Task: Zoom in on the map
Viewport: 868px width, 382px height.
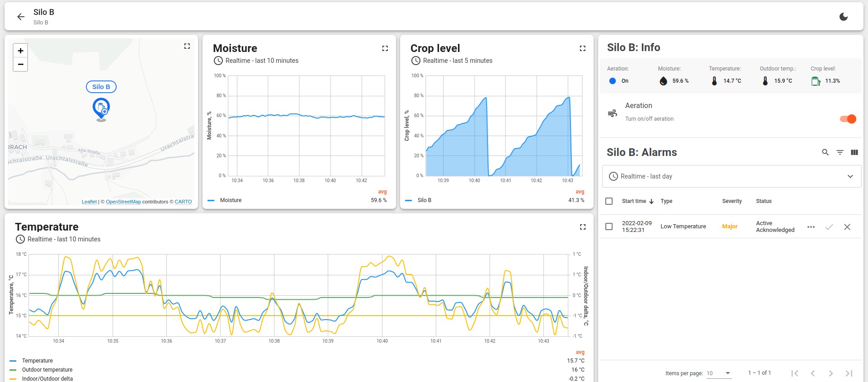Action: pyautogui.click(x=20, y=51)
